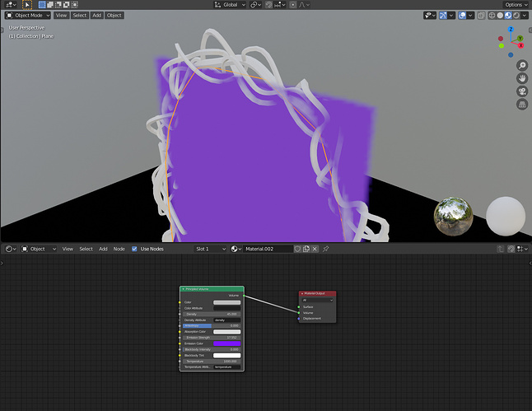Open the shader editor type menu
This screenshot has width=532, height=411.
(11, 249)
